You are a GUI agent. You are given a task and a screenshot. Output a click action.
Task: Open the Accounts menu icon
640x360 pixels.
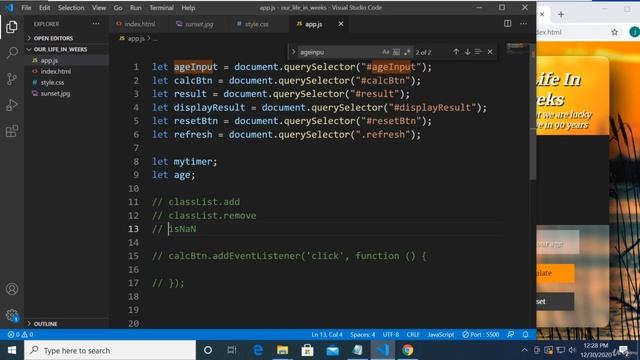(x=12, y=289)
